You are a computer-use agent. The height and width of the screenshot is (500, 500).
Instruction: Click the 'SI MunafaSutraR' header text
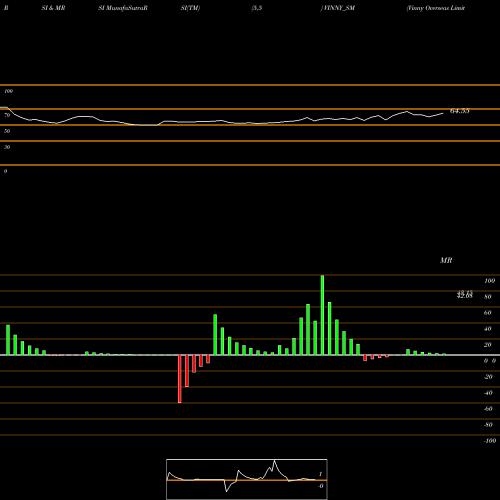tap(123, 8)
